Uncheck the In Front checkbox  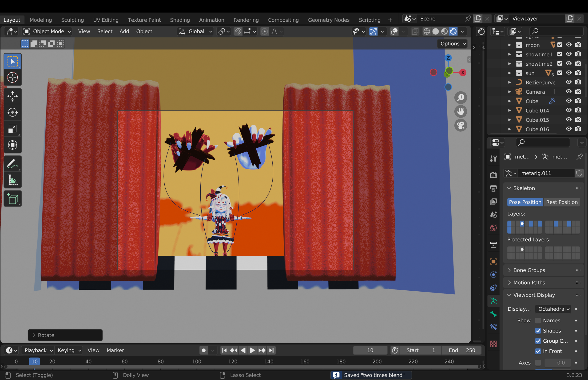538,351
